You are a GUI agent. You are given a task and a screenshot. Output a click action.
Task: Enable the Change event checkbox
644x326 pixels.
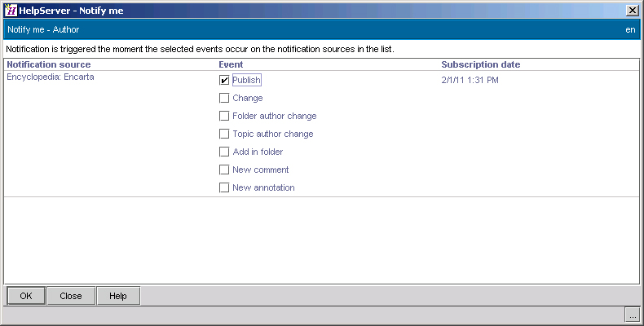(224, 98)
